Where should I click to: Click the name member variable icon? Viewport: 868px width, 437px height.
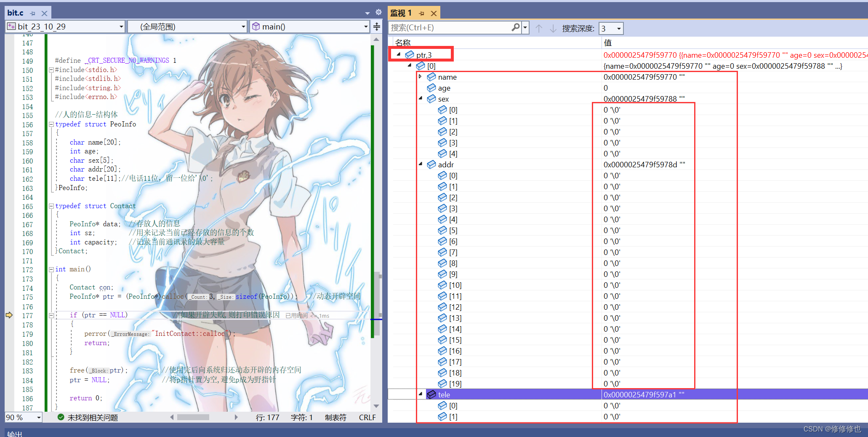(x=431, y=77)
